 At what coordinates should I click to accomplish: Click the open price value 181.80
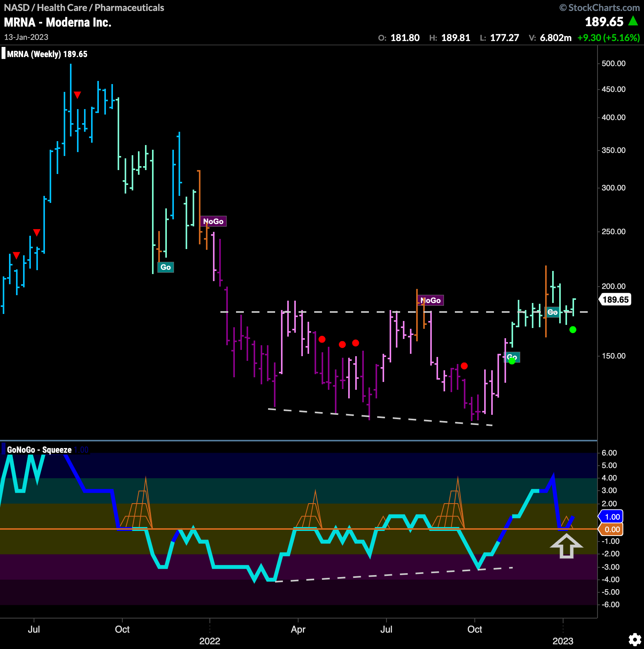pyautogui.click(x=405, y=38)
